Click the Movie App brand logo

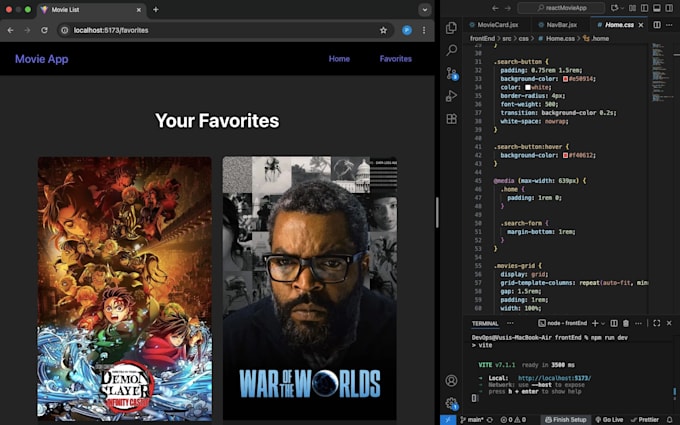point(42,59)
